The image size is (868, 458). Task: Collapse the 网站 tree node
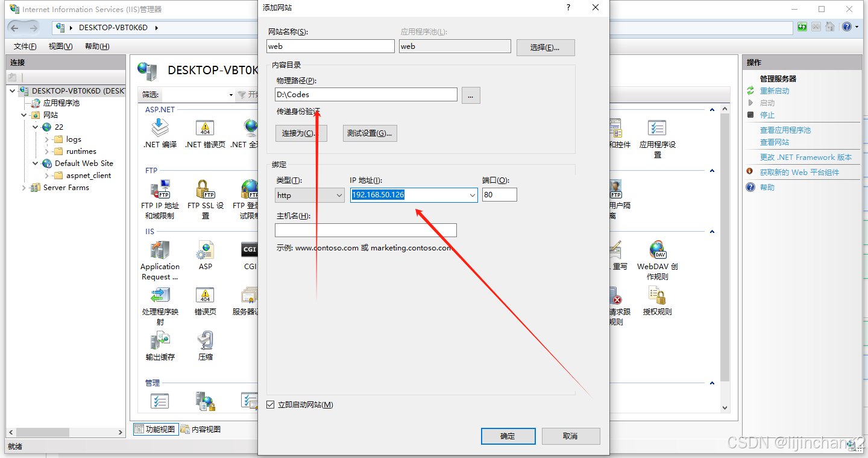pyautogui.click(x=24, y=115)
